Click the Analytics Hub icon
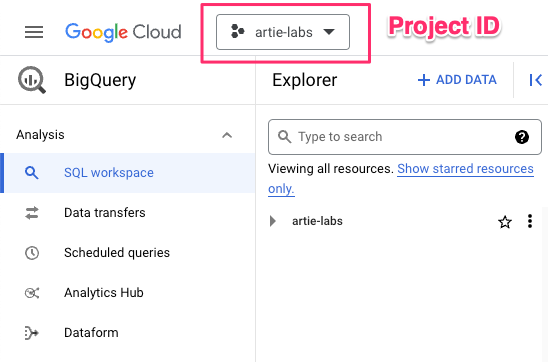 (32, 292)
